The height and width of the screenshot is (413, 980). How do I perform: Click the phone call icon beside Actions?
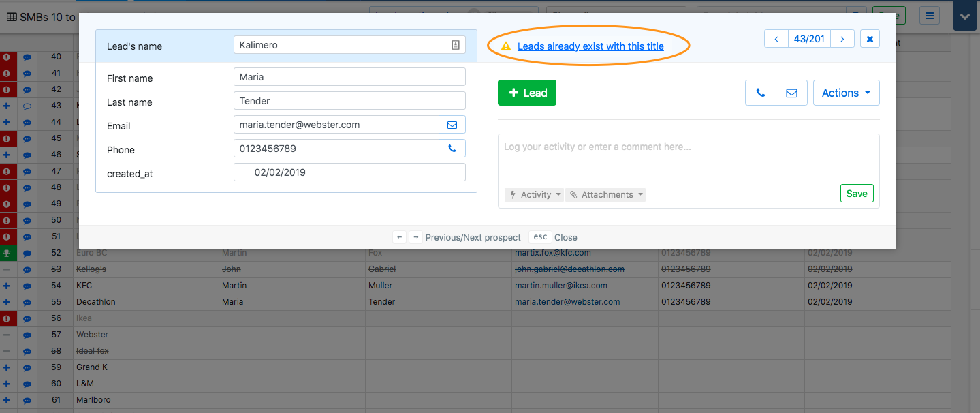[761, 93]
